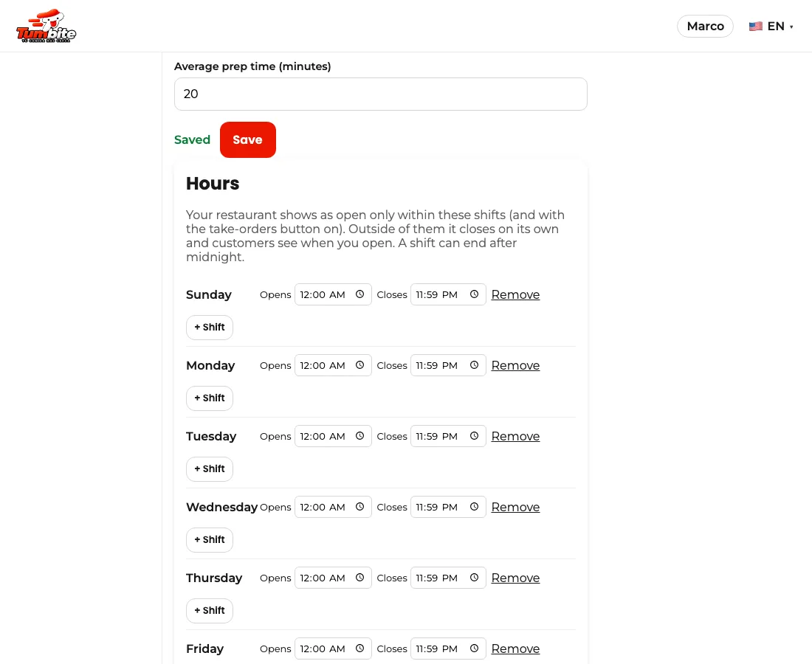Open clock picker for Sunday closing time
Viewport: 812px width, 664px height.
pos(474,294)
